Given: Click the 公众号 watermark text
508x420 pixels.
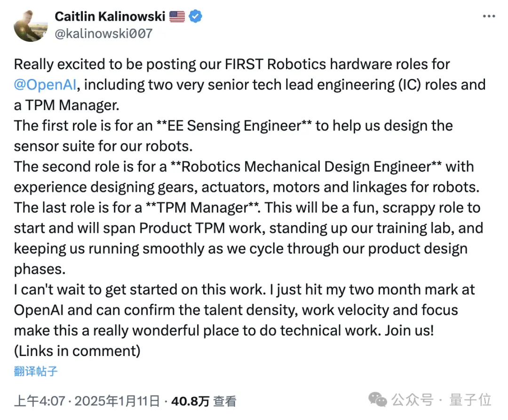Looking at the screenshot, I should [x=413, y=400].
